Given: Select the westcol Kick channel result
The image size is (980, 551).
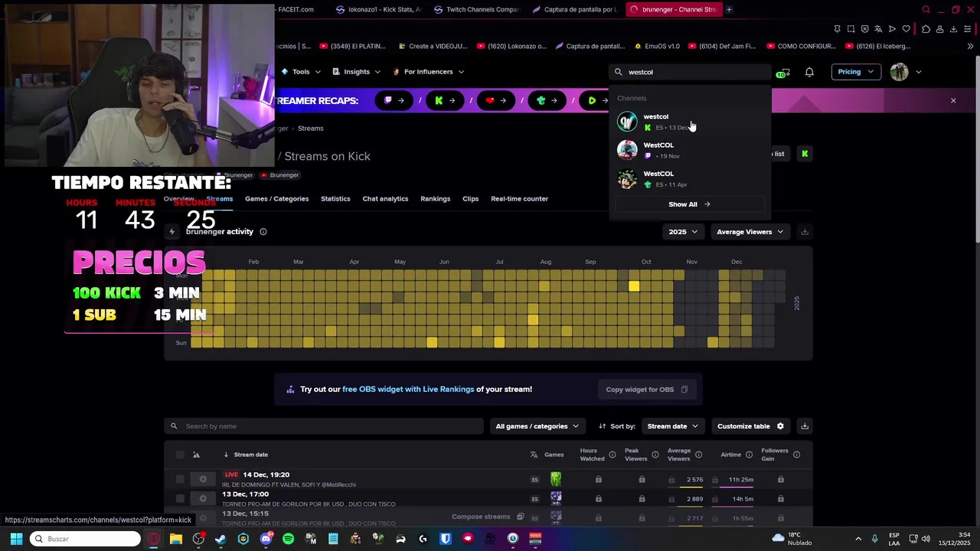Looking at the screenshot, I should pyautogui.click(x=690, y=122).
